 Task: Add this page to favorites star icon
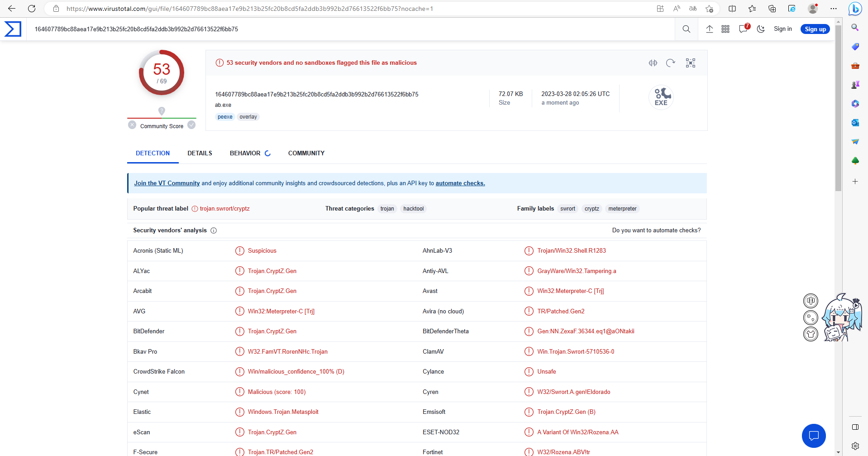pyautogui.click(x=709, y=9)
